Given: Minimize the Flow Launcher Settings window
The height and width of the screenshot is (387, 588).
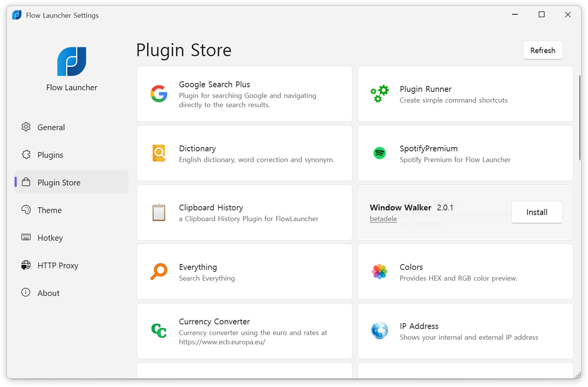Looking at the screenshot, I should tap(515, 15).
